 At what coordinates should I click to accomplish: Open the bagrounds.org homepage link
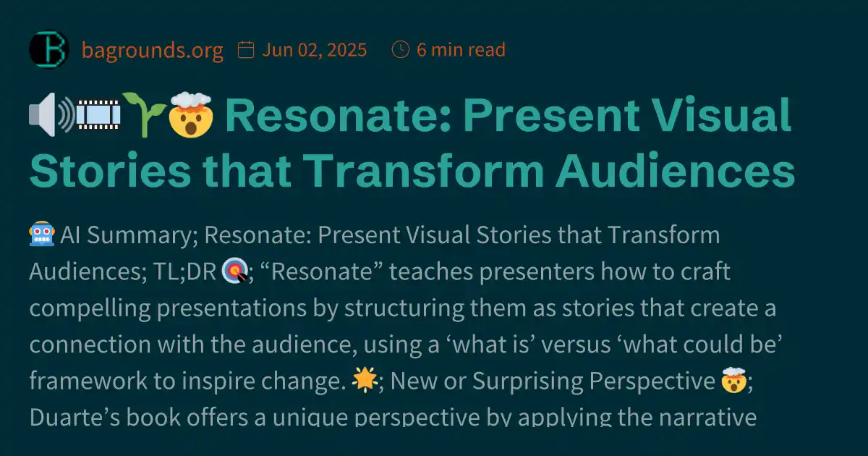[152, 49]
